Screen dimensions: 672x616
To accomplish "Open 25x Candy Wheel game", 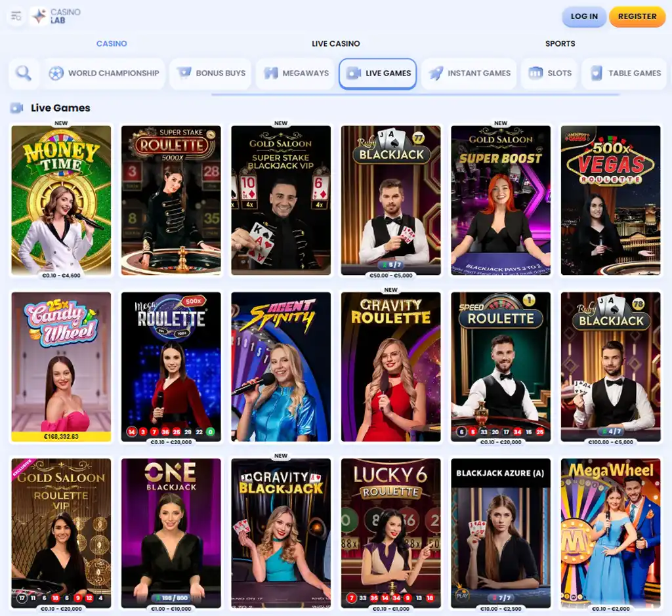I will pyautogui.click(x=61, y=366).
